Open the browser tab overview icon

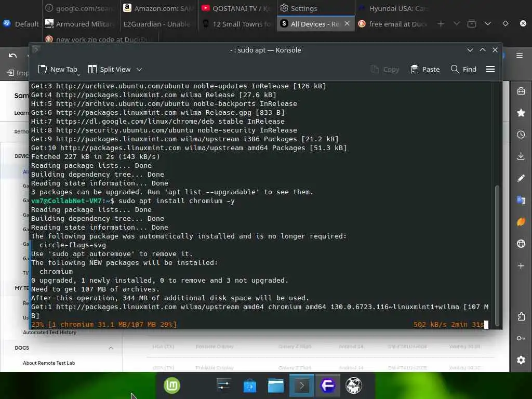[x=472, y=24]
